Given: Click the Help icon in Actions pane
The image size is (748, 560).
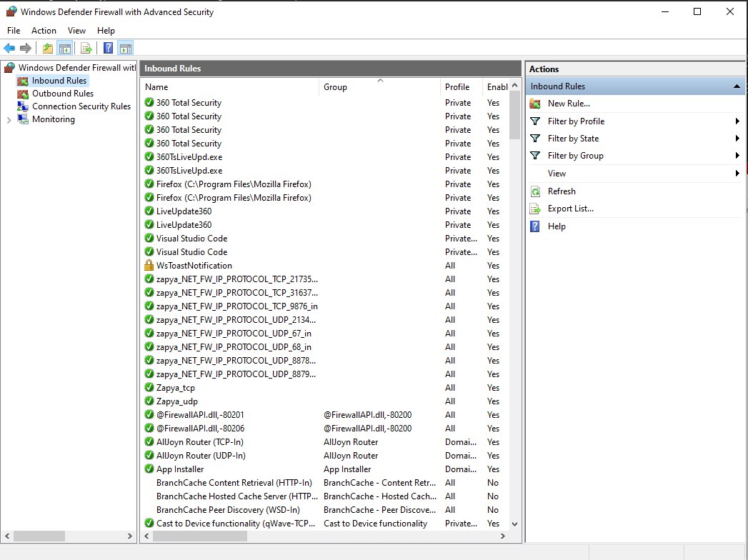Looking at the screenshot, I should pos(535,226).
